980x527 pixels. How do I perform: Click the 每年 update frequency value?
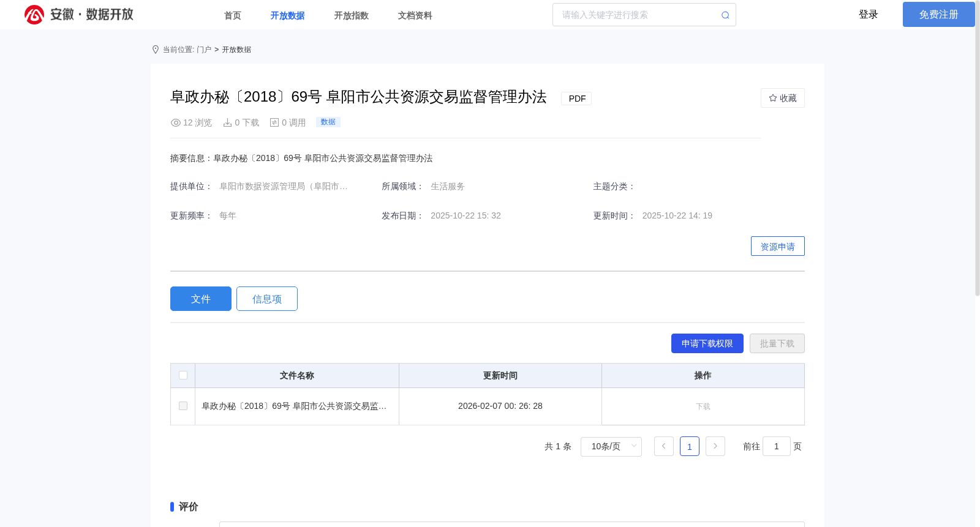228,215
